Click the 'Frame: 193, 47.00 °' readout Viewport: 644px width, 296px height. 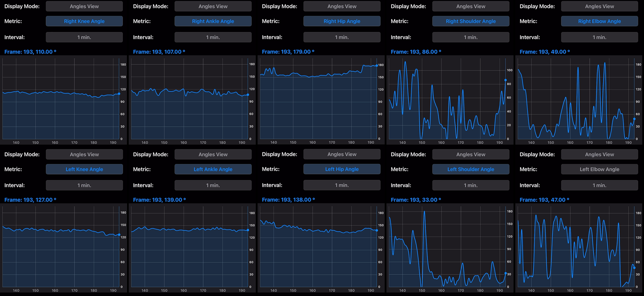(x=544, y=200)
